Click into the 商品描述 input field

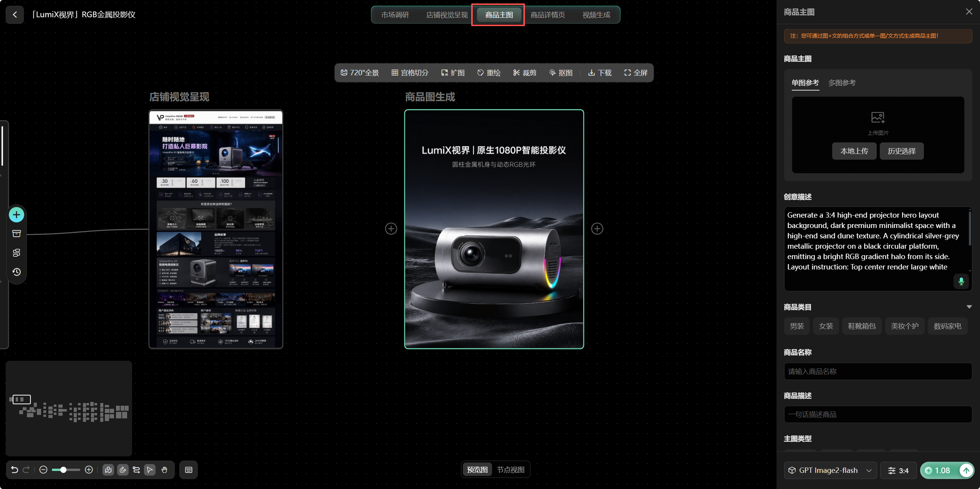[878, 414]
